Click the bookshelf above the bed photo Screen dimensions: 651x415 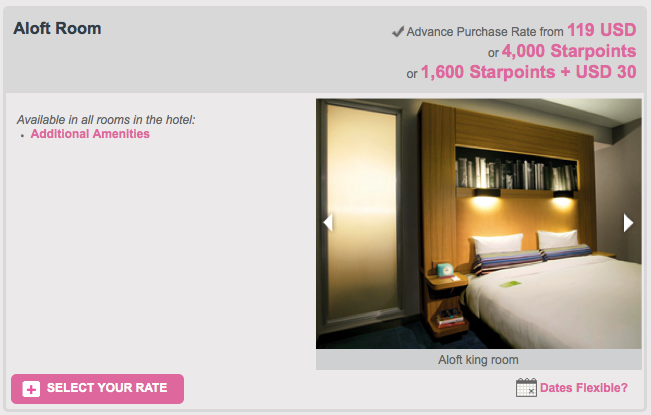pyautogui.click(x=516, y=169)
